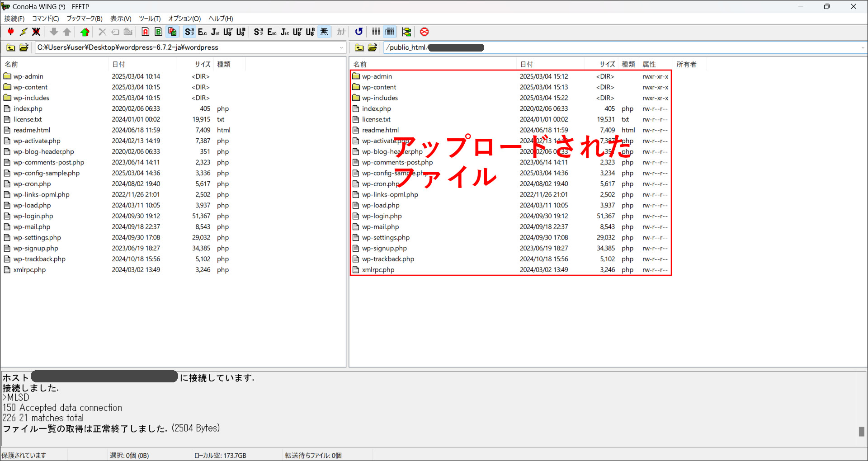868x461 pixels.
Task: Click the remote change folder button
Action: point(373,47)
